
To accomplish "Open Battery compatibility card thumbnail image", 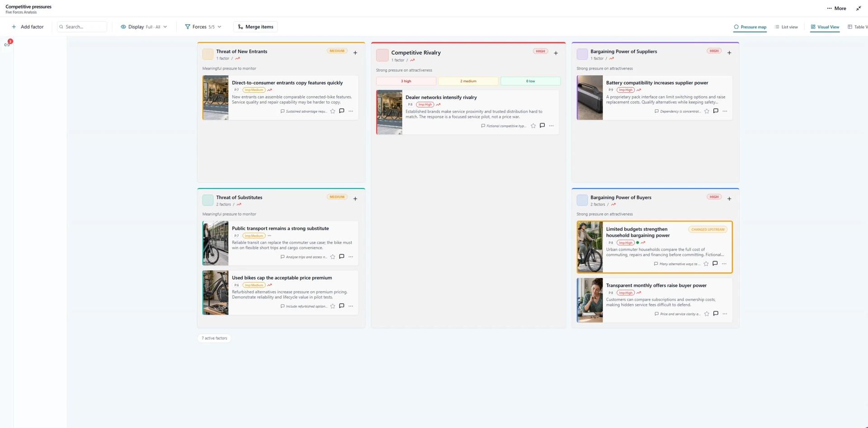I will tap(590, 98).
